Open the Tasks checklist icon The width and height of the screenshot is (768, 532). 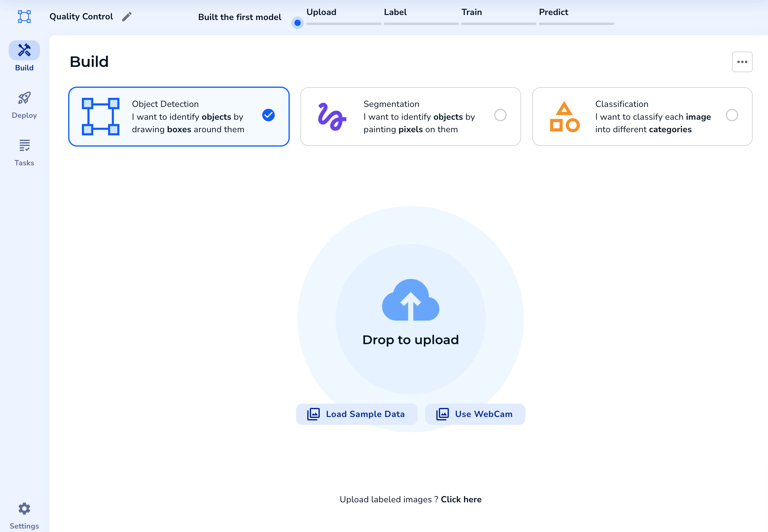click(24, 145)
